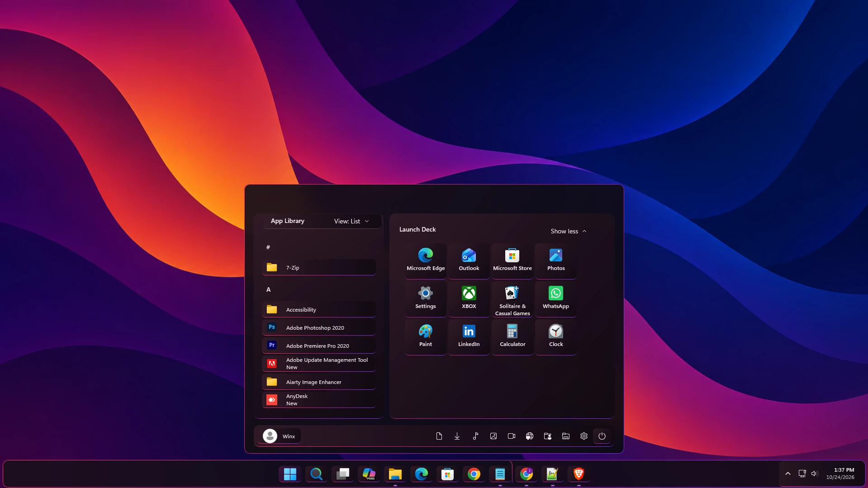Jump using the # section header

268,247
